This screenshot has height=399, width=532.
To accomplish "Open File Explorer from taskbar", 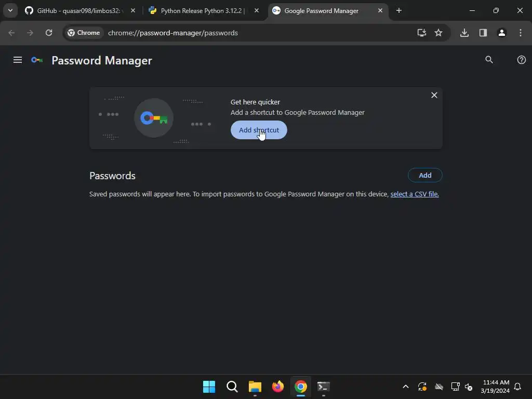I will 255,387.
